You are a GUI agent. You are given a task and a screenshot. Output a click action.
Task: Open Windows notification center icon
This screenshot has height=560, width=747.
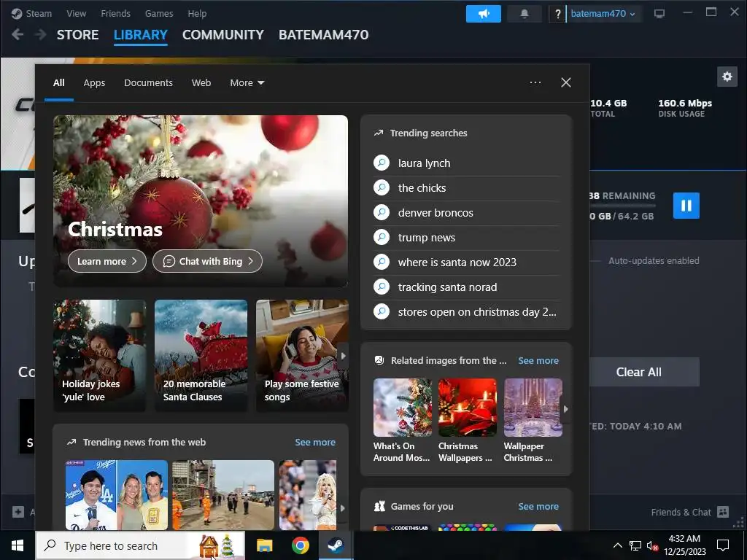723,545
